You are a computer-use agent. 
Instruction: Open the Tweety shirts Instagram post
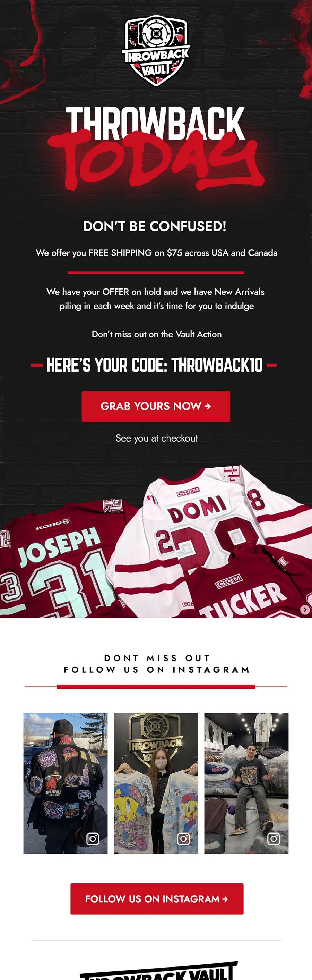pyautogui.click(x=156, y=783)
